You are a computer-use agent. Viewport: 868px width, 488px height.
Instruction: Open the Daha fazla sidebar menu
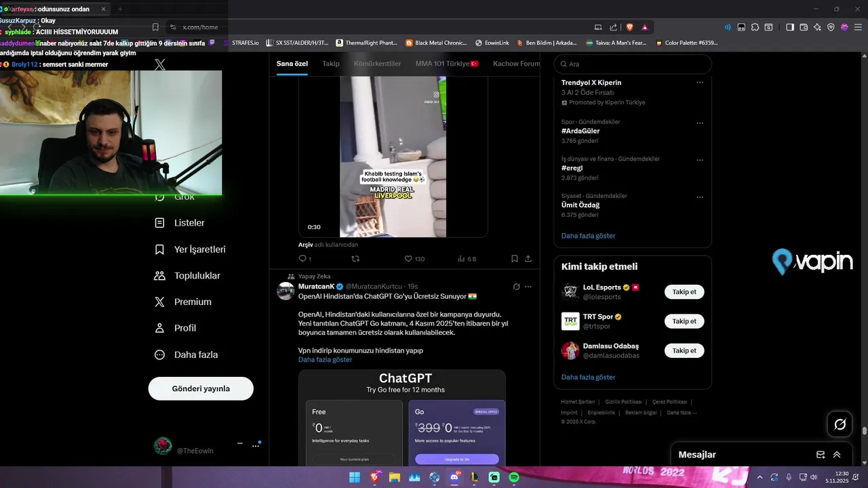point(186,354)
